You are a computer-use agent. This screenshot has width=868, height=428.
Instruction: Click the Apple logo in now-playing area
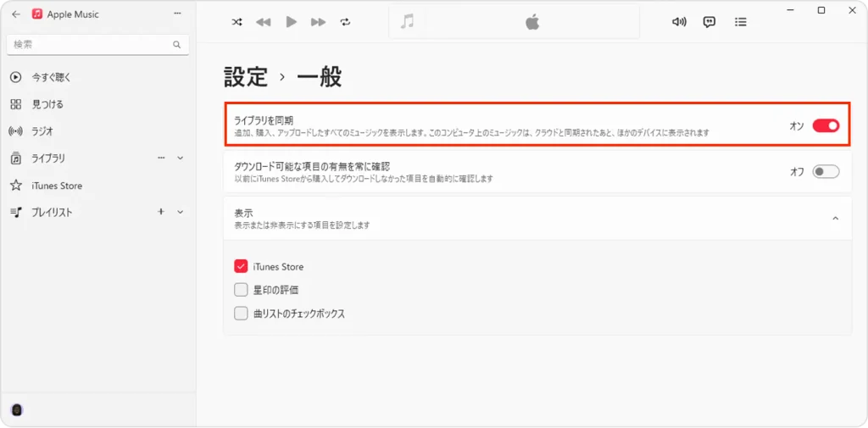[x=532, y=22]
